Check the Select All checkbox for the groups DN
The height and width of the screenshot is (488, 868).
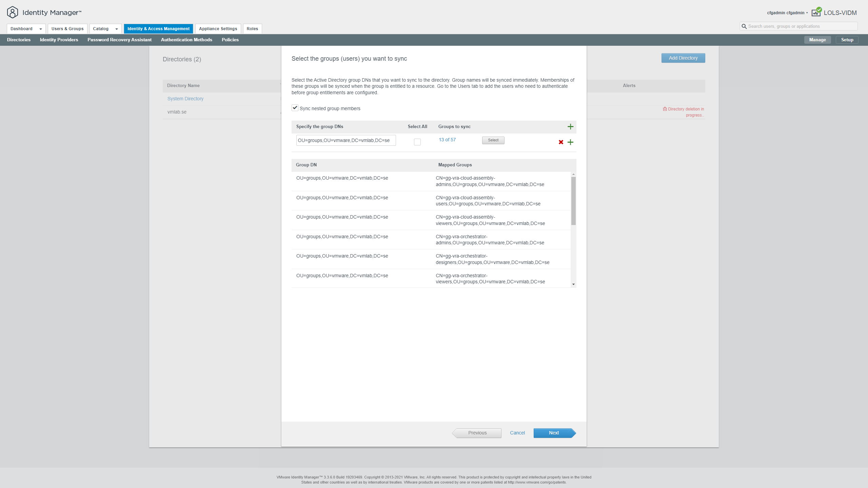point(417,142)
